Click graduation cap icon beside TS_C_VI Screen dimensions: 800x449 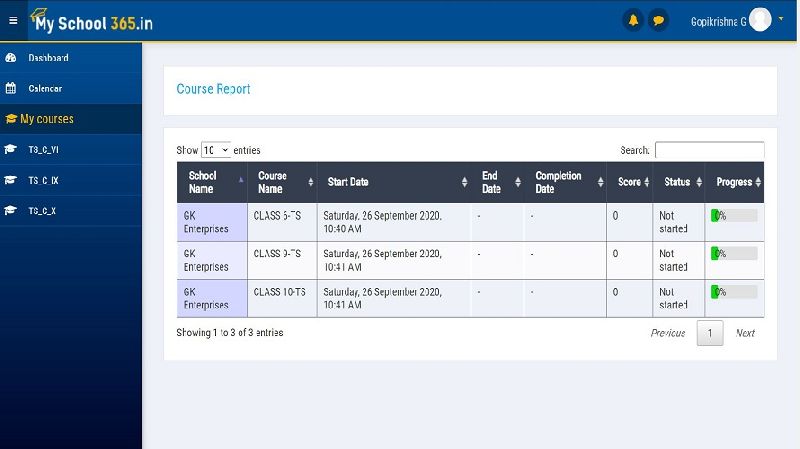click(x=11, y=150)
